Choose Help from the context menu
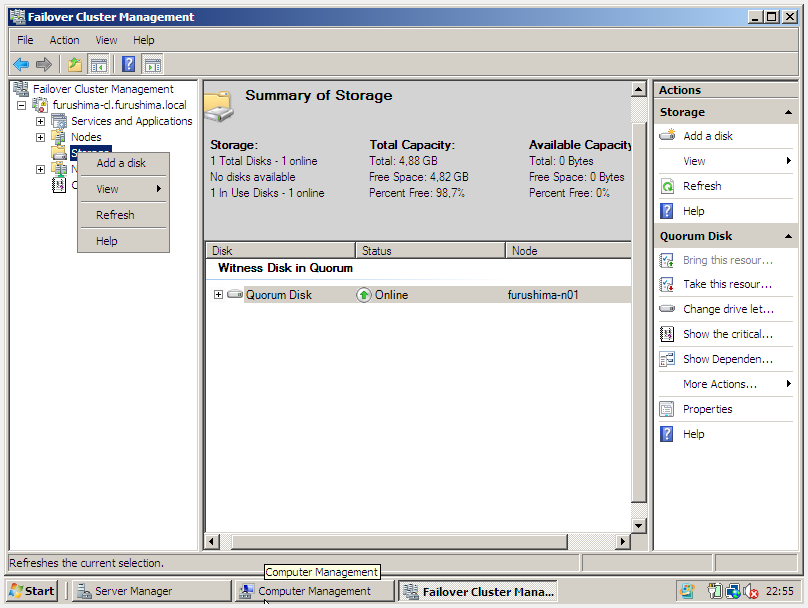 click(123, 241)
